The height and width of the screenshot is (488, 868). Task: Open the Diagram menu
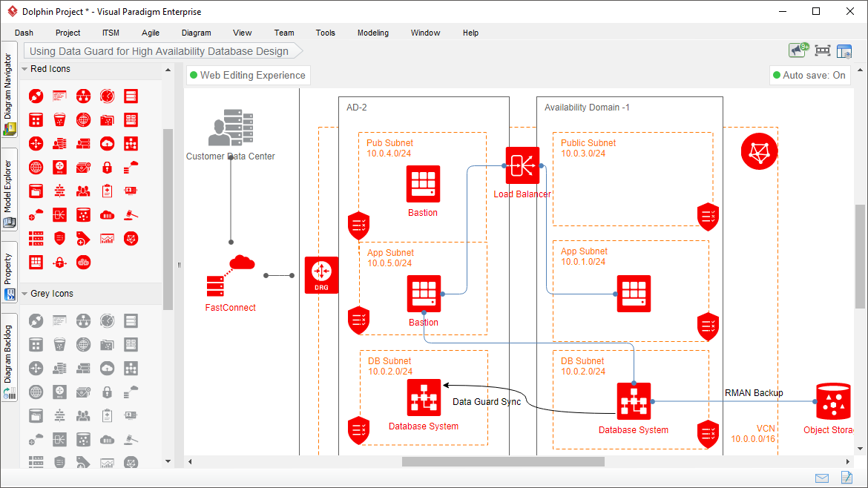pyautogui.click(x=197, y=33)
